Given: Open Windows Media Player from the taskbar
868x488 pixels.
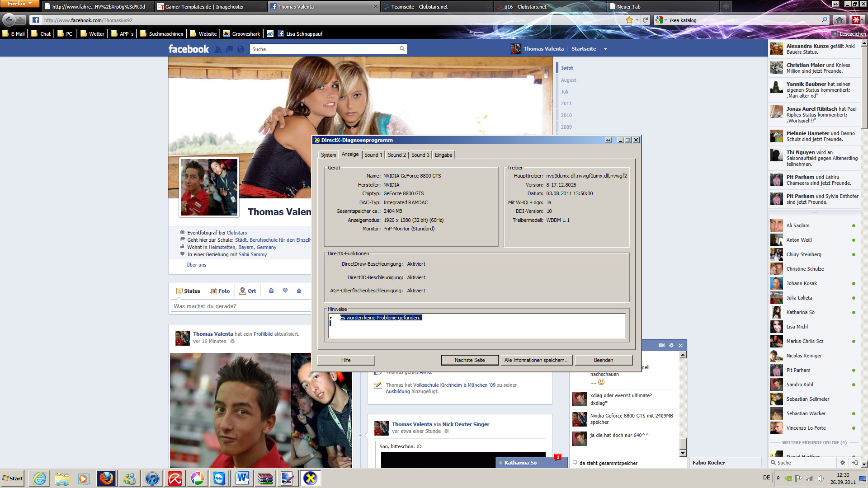Looking at the screenshot, I should [x=84, y=478].
